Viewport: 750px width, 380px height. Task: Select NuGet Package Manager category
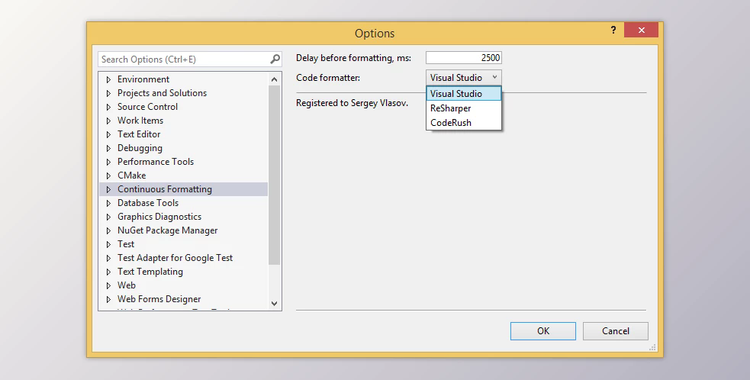[x=167, y=231]
